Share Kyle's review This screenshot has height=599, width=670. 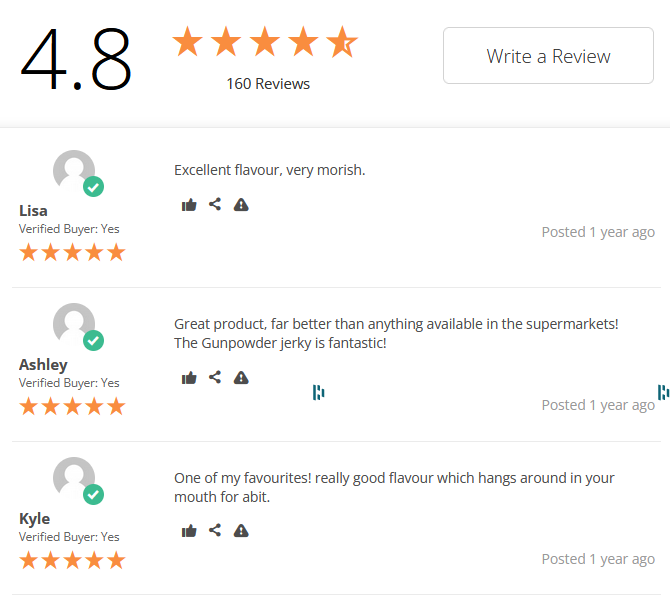click(x=215, y=530)
